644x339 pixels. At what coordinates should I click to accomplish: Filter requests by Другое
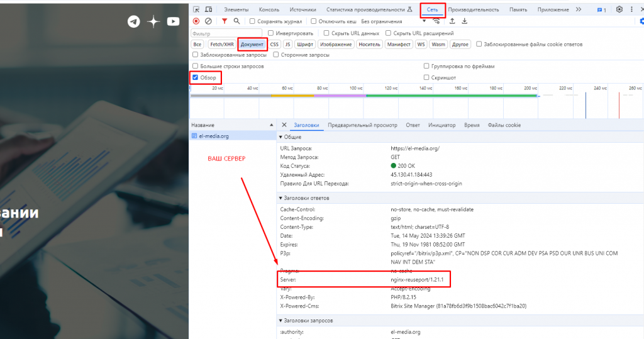460,45
